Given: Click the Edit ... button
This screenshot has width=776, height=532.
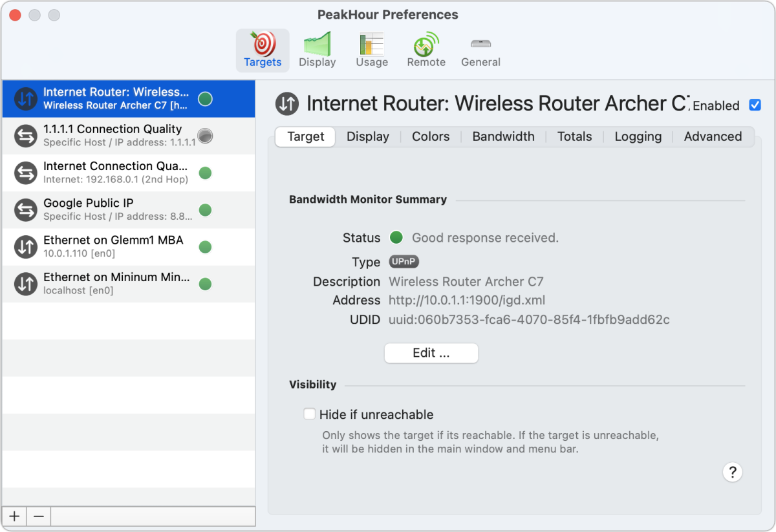Looking at the screenshot, I should coord(431,354).
